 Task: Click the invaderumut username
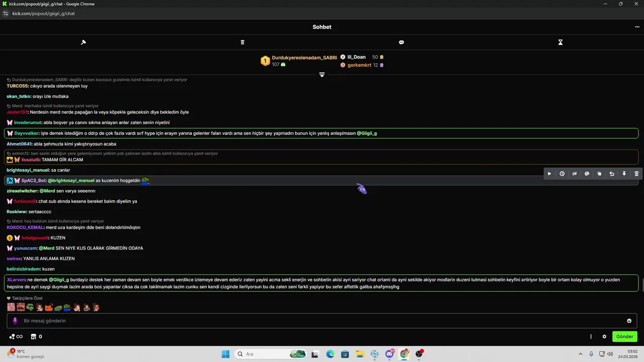click(x=28, y=123)
